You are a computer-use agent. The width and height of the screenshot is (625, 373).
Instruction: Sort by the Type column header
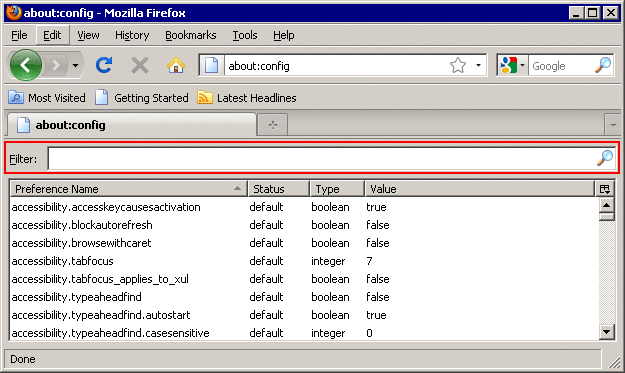click(x=337, y=189)
